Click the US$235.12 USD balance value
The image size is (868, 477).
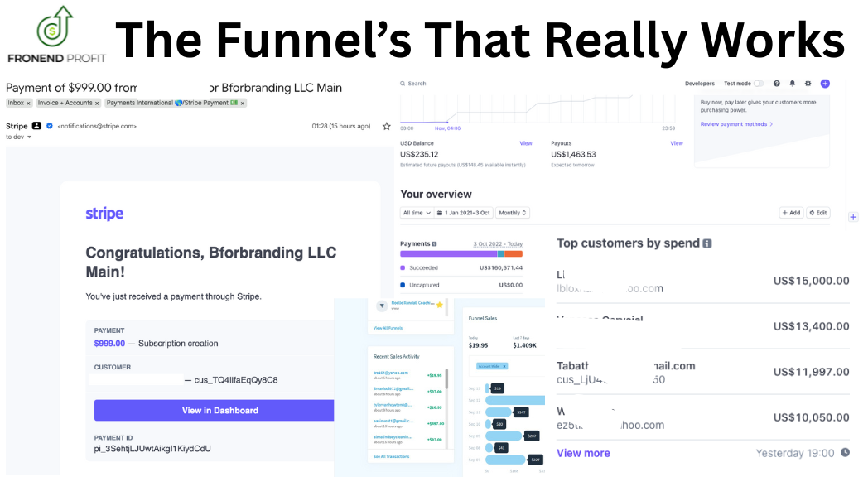point(419,154)
